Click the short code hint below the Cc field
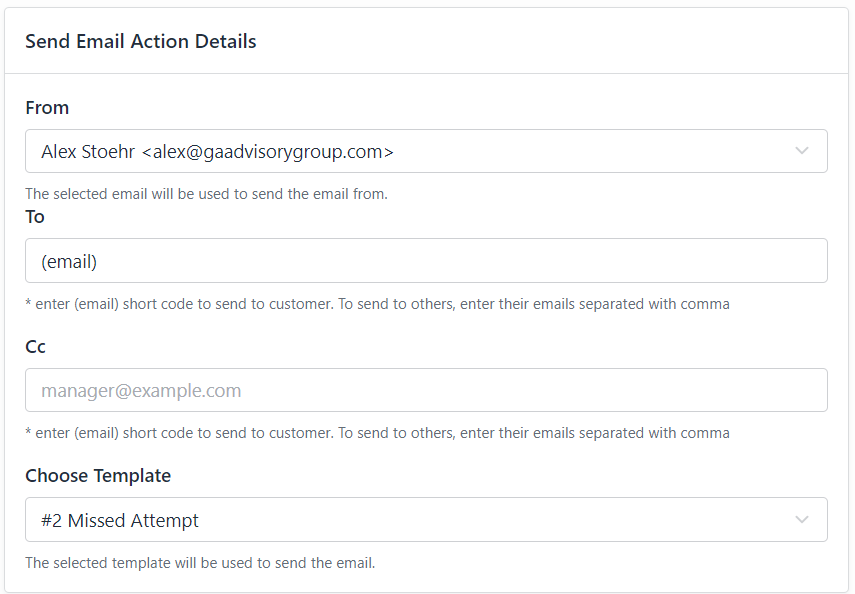The height and width of the screenshot is (594, 855). (x=377, y=433)
